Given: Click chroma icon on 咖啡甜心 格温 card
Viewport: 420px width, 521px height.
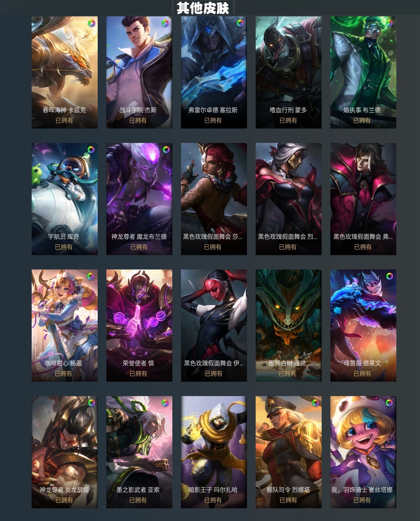Looking at the screenshot, I should [90, 276].
